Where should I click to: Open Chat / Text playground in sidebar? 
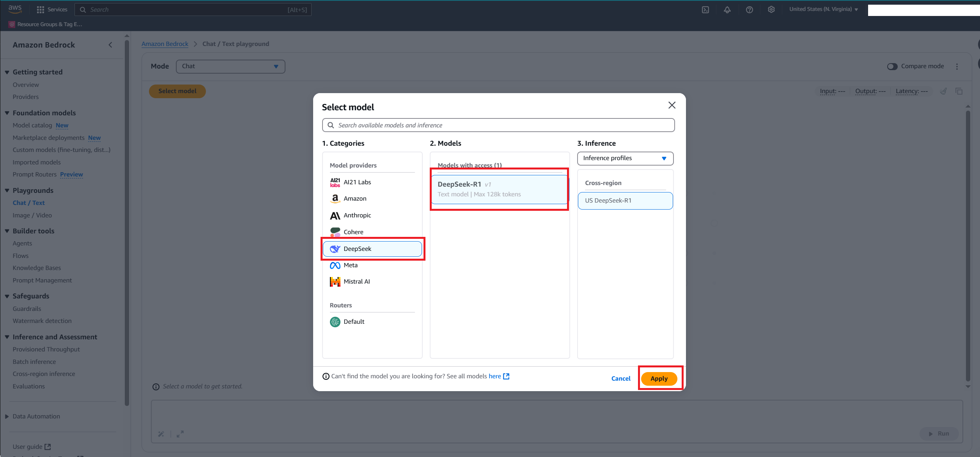28,203
